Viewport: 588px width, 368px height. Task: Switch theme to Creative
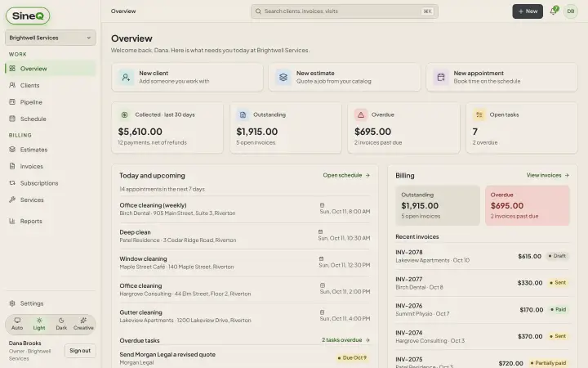pos(83,324)
